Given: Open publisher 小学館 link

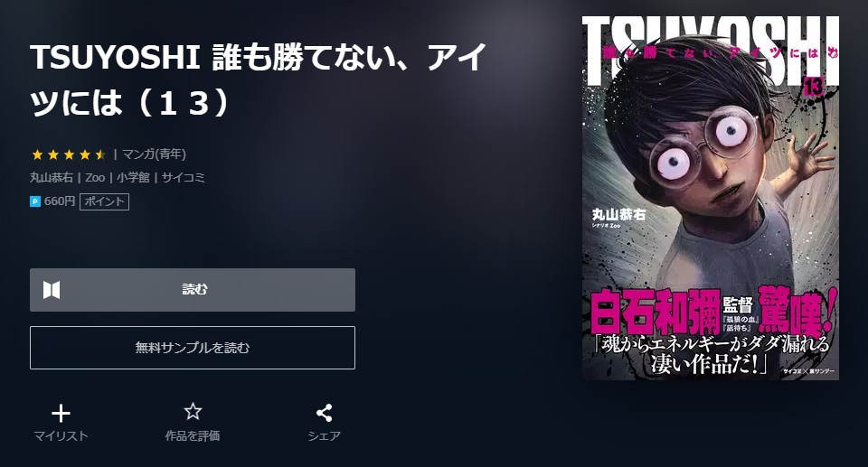Looking at the screenshot, I should pos(133,178).
